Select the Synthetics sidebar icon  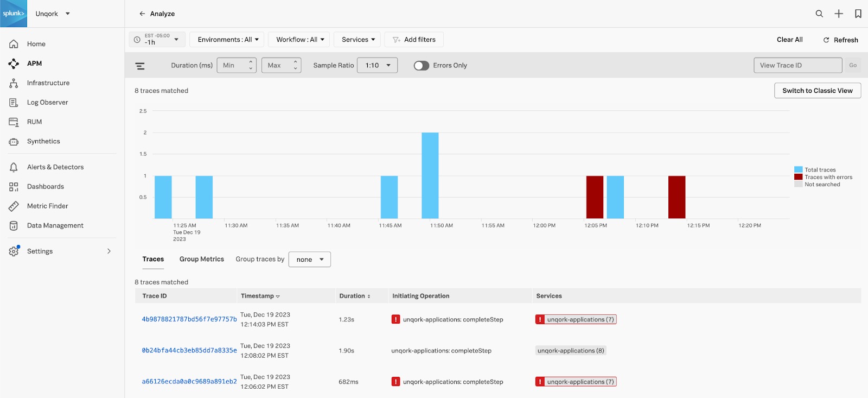pyautogui.click(x=14, y=142)
